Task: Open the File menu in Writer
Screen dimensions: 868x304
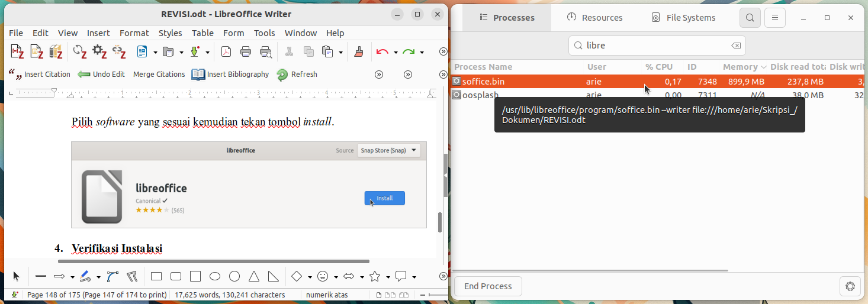Action: click(x=16, y=33)
